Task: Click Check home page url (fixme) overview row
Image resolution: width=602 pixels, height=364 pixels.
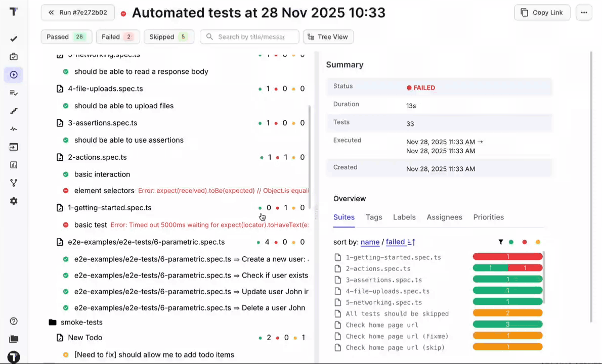Action: 397,336
